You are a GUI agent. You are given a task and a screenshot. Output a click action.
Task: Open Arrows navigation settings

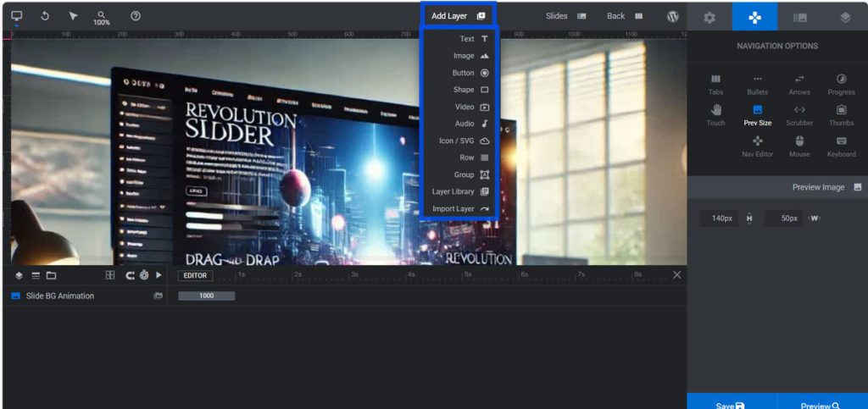(799, 84)
